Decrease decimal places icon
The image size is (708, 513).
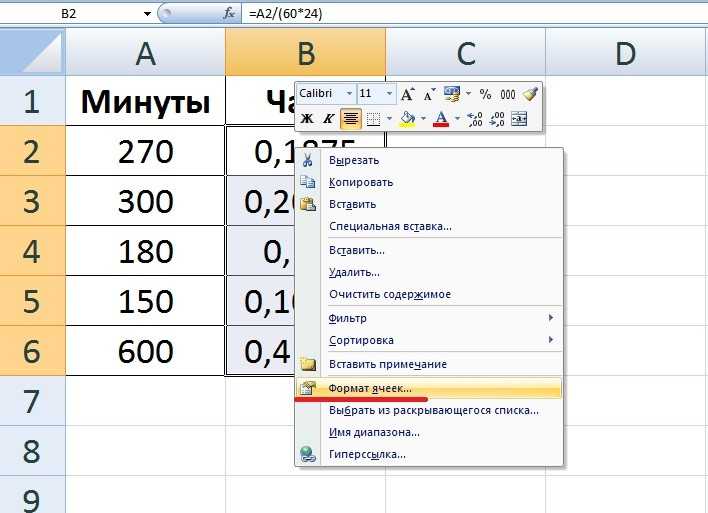pos(497,119)
